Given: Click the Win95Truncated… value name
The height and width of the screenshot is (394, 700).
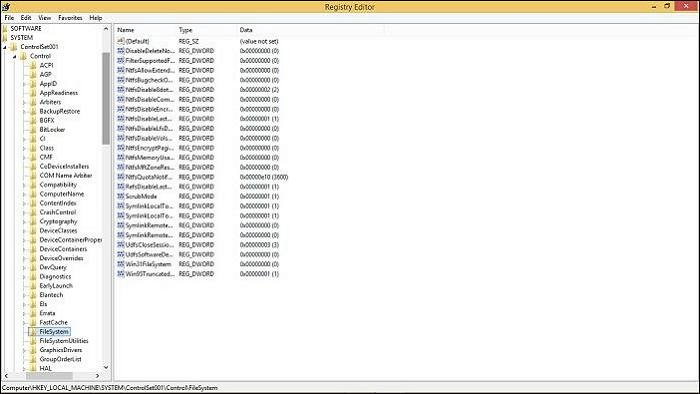Looking at the screenshot, I should pyautogui.click(x=150, y=274).
